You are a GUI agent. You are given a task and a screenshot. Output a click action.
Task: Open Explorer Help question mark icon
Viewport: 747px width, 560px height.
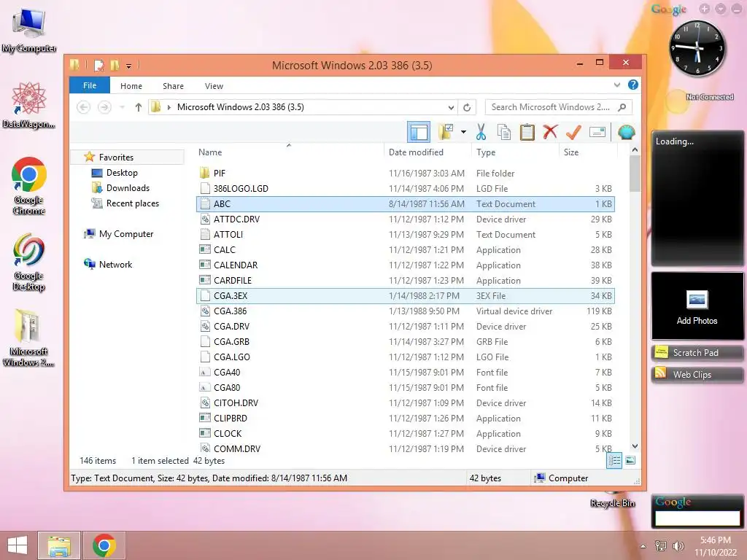(x=632, y=85)
